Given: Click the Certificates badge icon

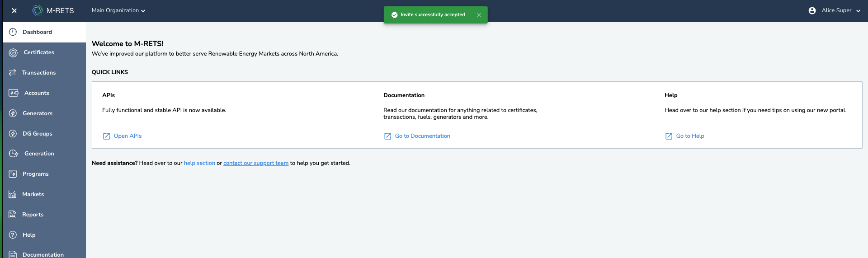Looking at the screenshot, I should 13,52.
